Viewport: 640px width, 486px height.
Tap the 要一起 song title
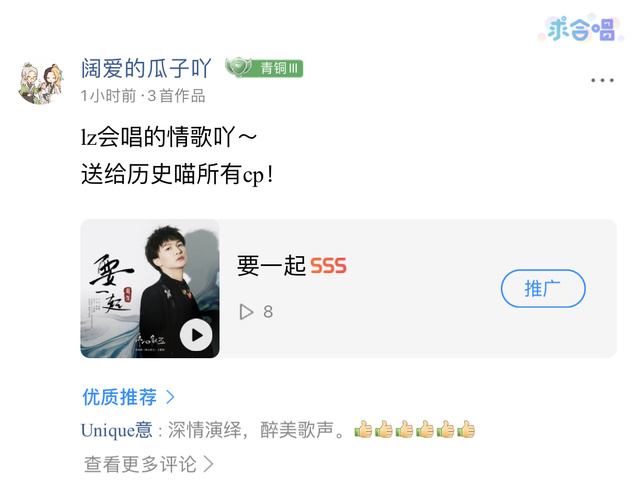coord(271,266)
